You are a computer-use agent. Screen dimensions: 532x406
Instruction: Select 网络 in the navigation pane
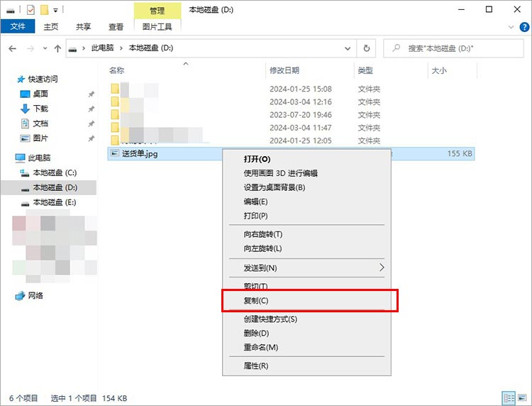(35, 295)
